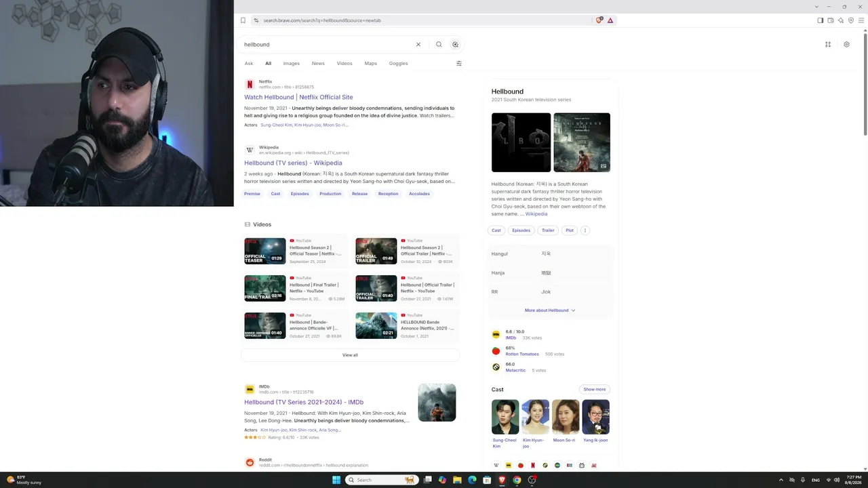868x488 pixels.
Task: Jump to the Wikipedia Accolades section link
Action: tap(419, 194)
